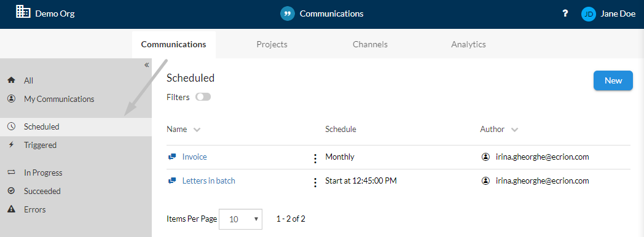Click the Monthly schedule cell
The image size is (644, 237).
tap(340, 157)
